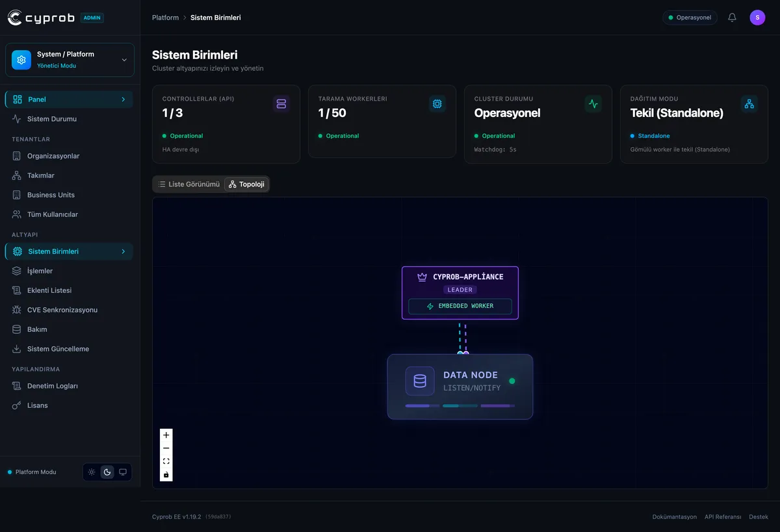The image size is (780, 532).
Task: Open the notifications bell
Action: [732, 18]
